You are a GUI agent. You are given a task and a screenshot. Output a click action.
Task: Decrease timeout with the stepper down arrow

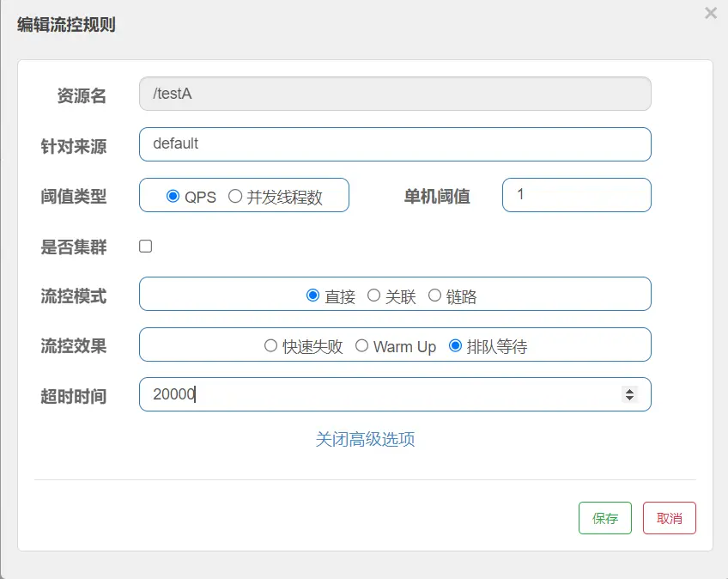[629, 398]
